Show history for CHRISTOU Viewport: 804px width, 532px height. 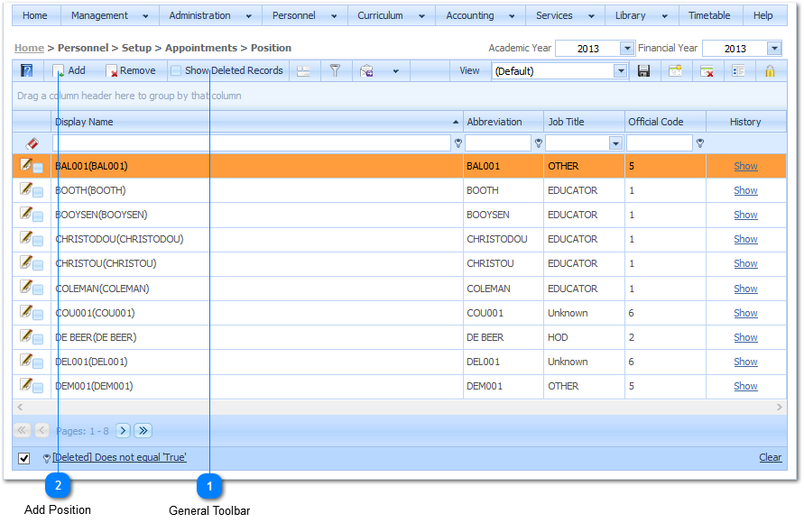[745, 263]
